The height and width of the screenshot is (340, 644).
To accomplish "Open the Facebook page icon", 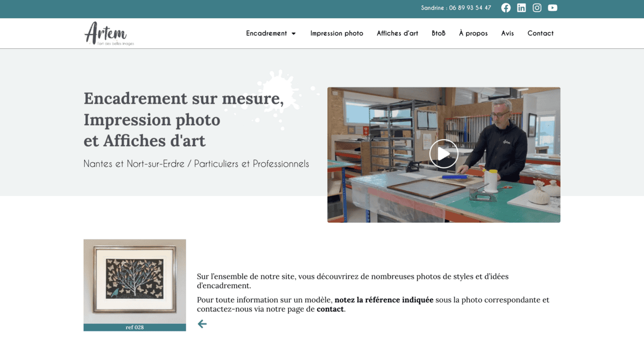I will [x=506, y=8].
